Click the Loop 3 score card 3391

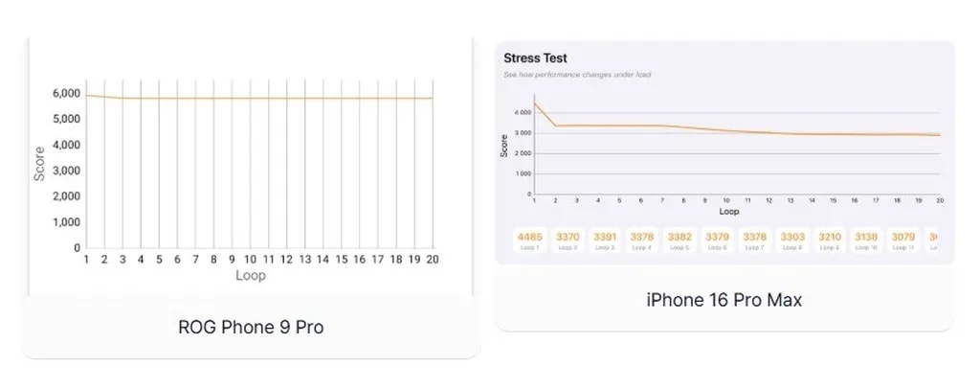(x=604, y=240)
